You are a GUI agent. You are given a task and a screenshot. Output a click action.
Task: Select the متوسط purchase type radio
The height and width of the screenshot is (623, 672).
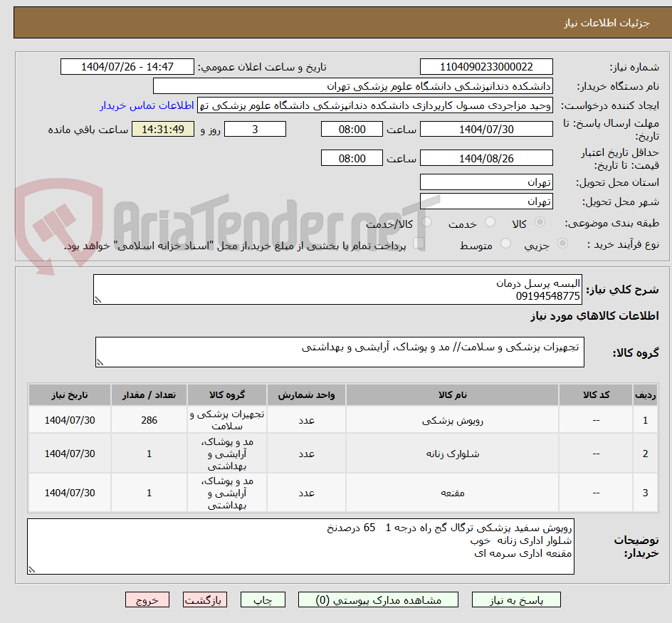click(x=505, y=244)
